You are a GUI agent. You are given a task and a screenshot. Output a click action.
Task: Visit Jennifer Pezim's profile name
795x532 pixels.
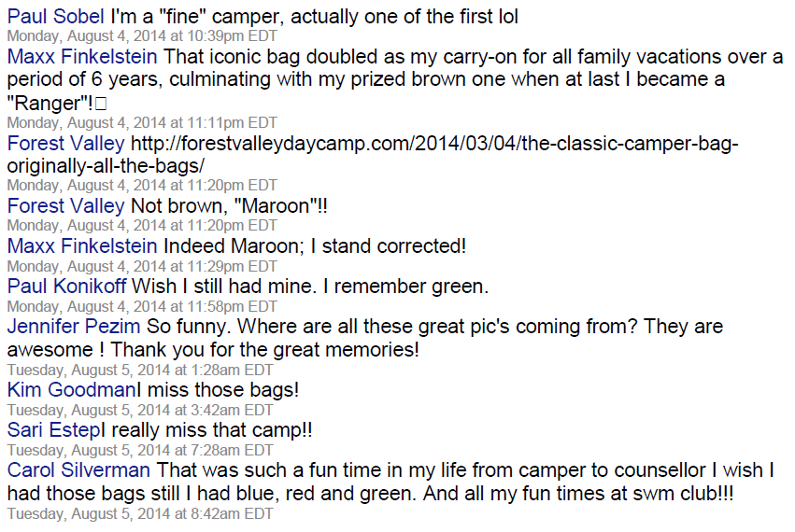click(74, 328)
